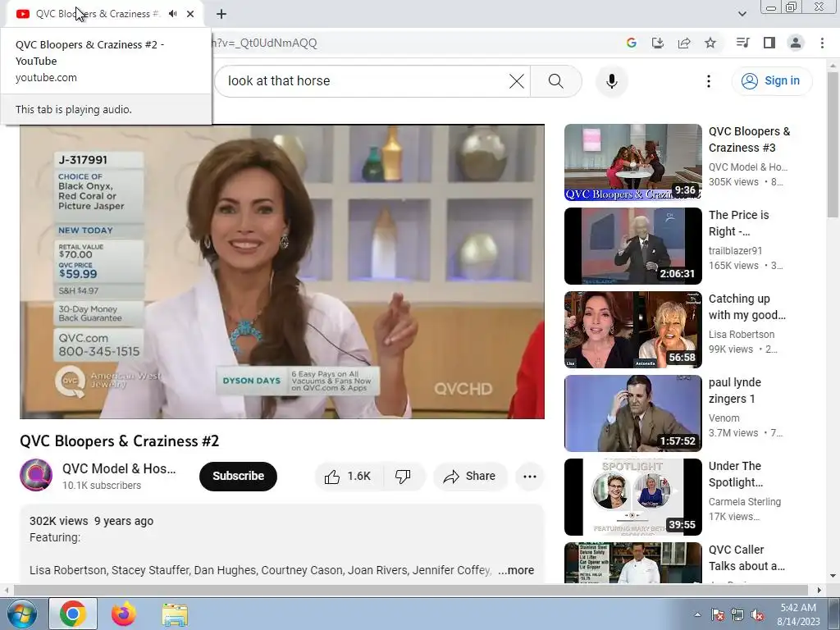840x630 pixels.
Task: Click the Chrome icon in the taskbar
Action: [x=73, y=614]
